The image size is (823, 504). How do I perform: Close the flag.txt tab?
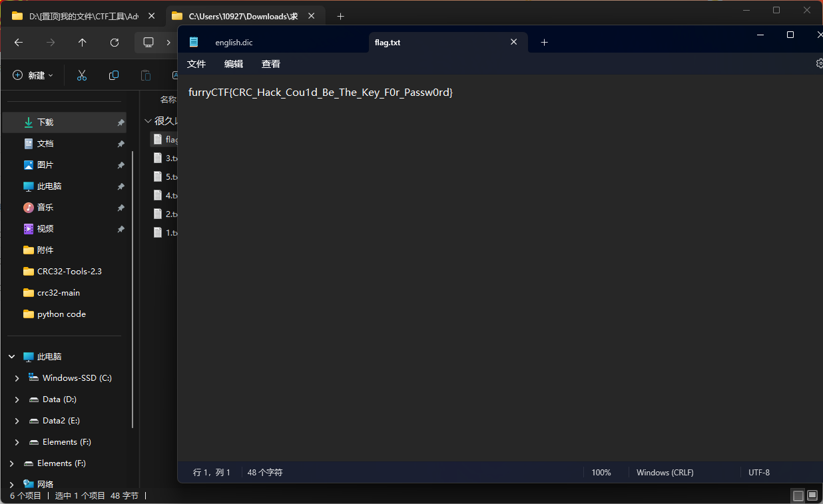[x=513, y=42]
